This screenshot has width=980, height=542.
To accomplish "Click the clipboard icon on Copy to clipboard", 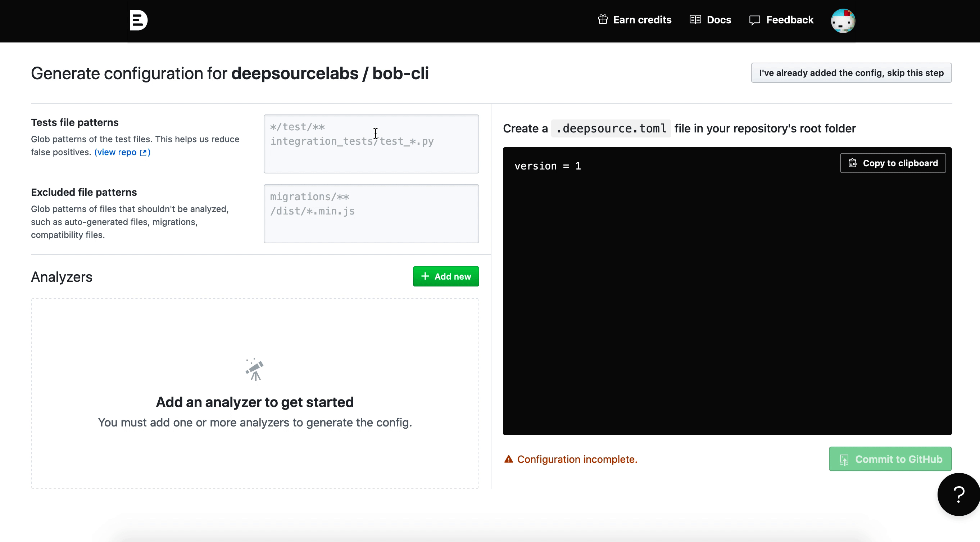I will [x=852, y=163].
